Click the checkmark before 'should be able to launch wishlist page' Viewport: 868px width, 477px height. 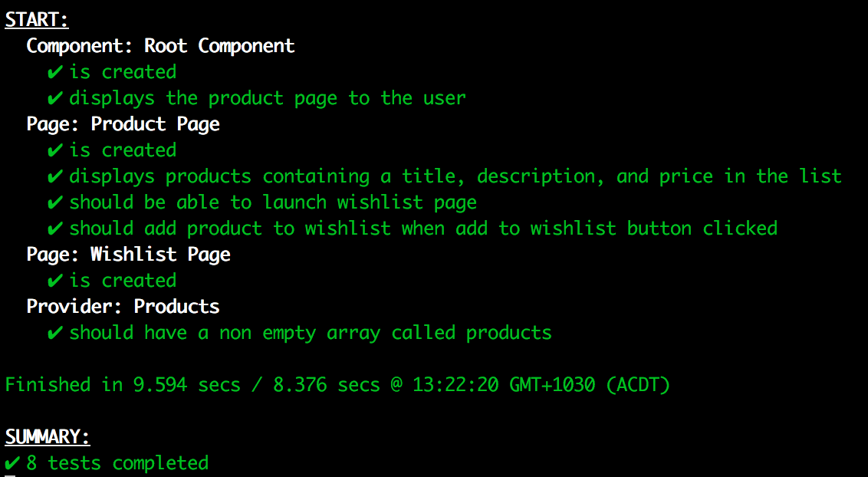click(54, 202)
